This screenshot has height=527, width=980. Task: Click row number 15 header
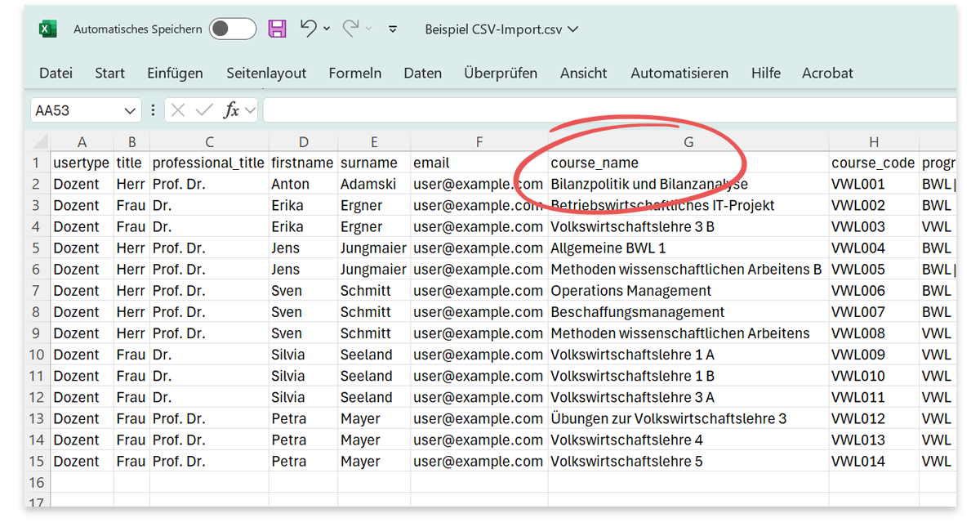pyautogui.click(x=36, y=461)
